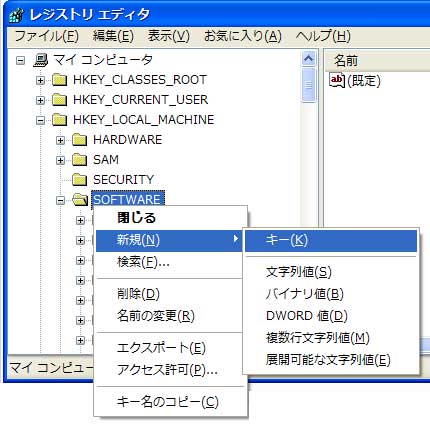Expand the HKEY_CLASSES_ROOT node
This screenshot has width=430, height=435.
point(40,80)
